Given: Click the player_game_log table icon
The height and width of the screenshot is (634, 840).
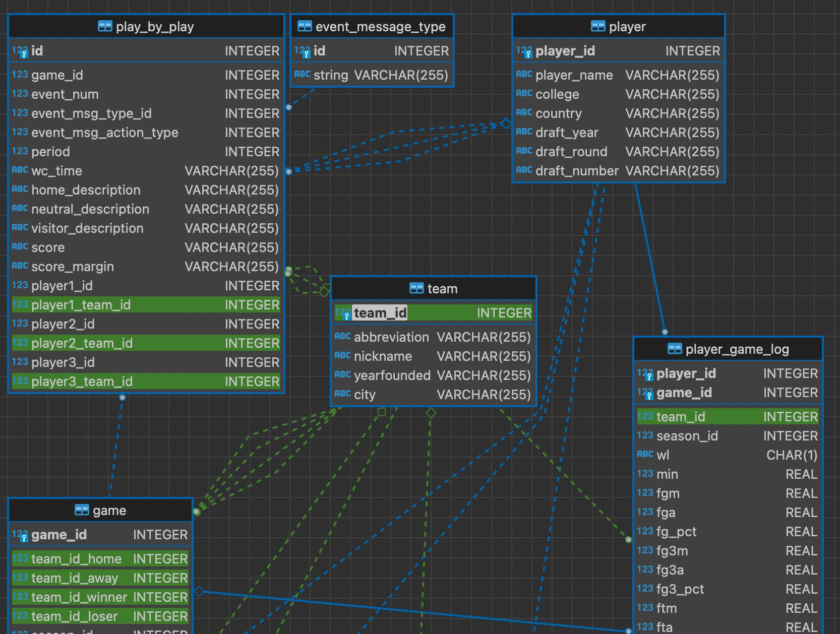Looking at the screenshot, I should [675, 349].
